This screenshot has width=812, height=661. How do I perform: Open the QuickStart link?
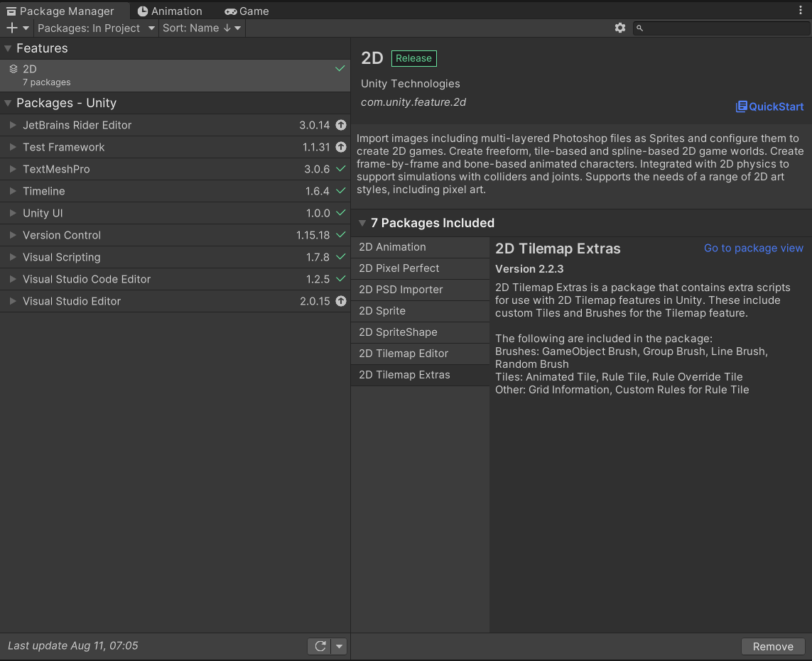point(769,106)
